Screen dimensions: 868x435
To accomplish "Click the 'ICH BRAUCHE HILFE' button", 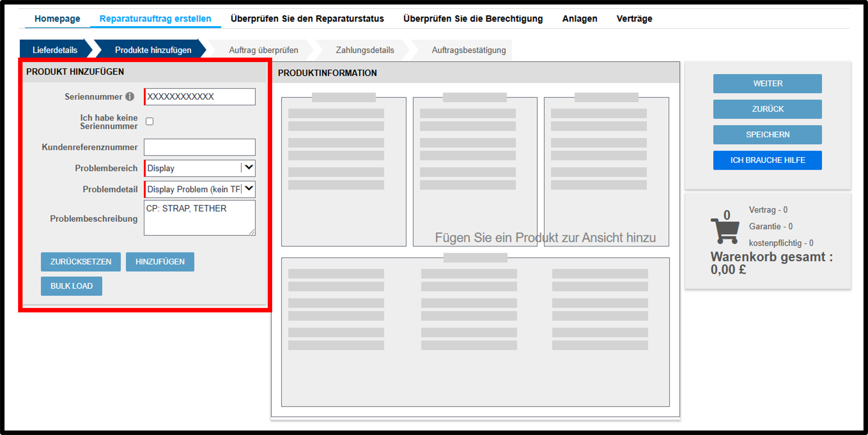I will [768, 160].
